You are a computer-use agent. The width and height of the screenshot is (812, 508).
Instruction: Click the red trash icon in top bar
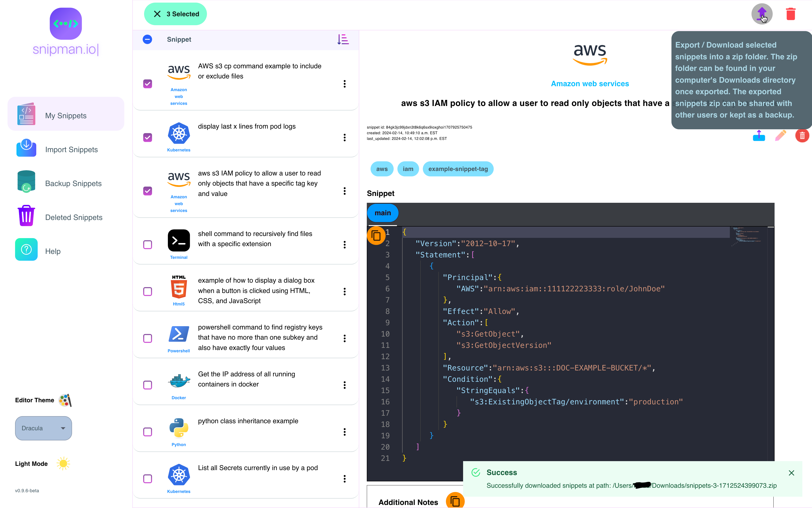tap(791, 14)
